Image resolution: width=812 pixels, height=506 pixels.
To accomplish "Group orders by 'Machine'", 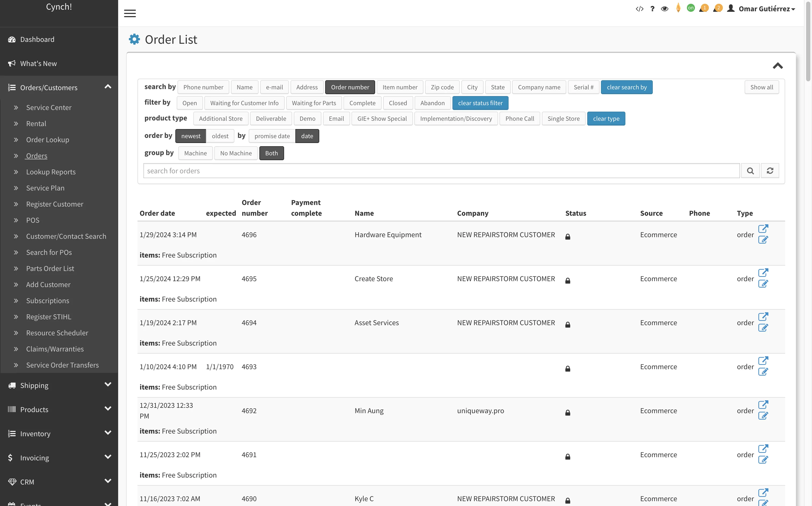I will point(195,153).
